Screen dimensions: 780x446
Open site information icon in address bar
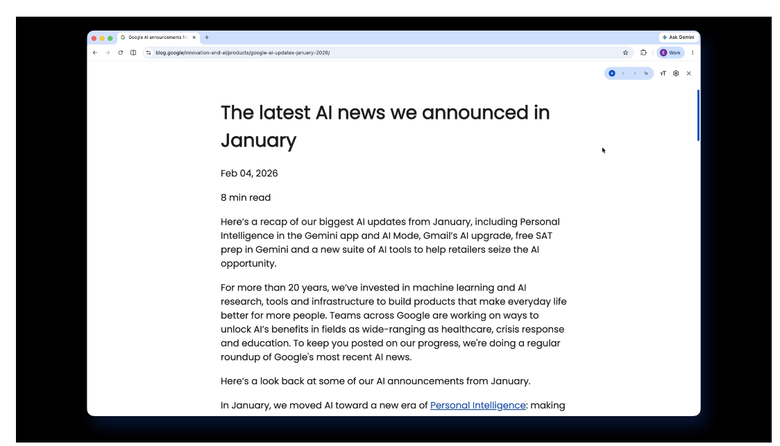point(148,53)
